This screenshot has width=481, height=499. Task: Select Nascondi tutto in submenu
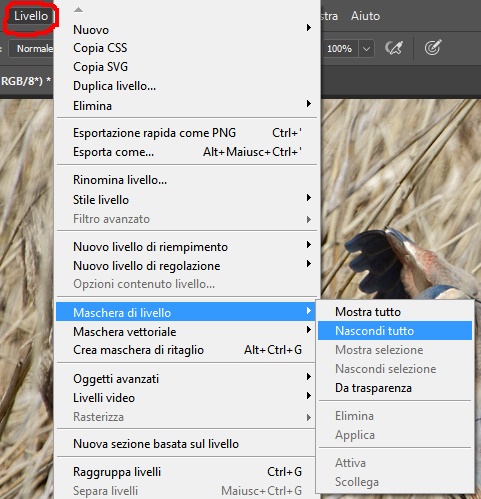[x=395, y=331]
